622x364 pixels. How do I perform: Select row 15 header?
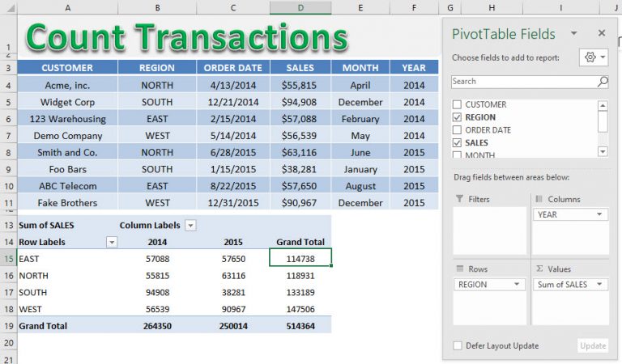(8, 259)
